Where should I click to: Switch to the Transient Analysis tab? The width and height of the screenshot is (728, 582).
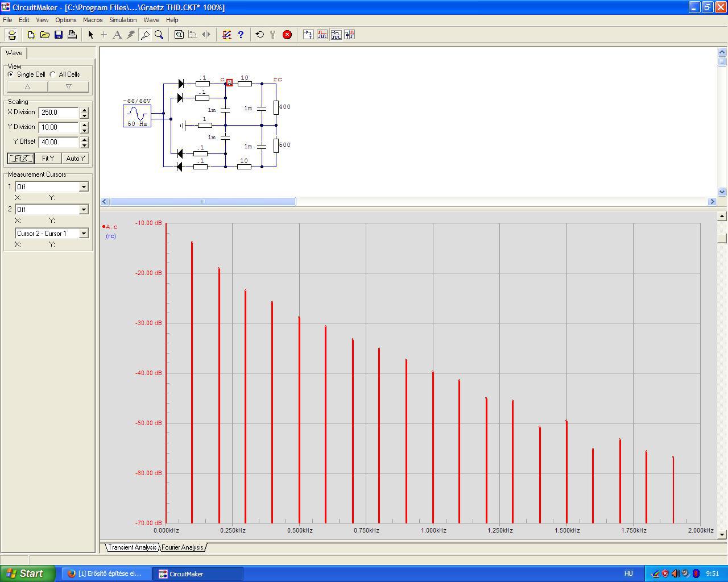pyautogui.click(x=132, y=547)
